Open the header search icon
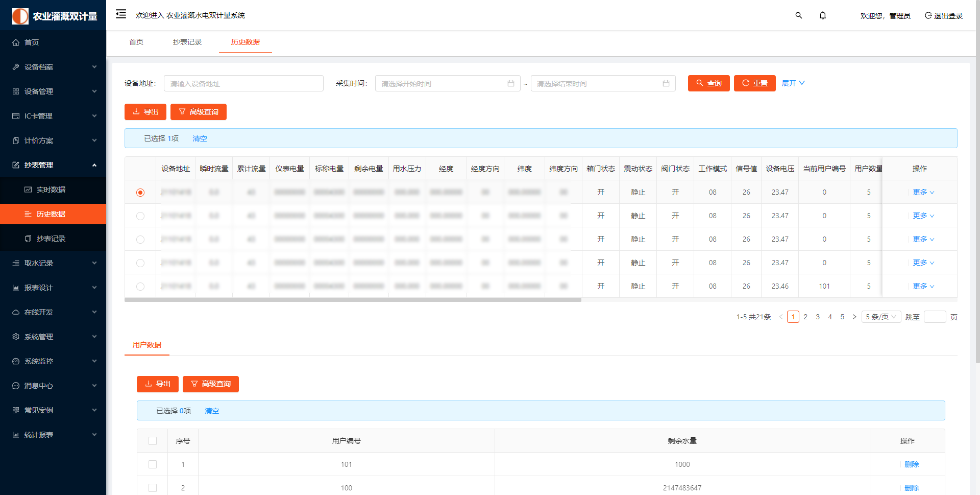980x495 pixels. [x=799, y=15]
